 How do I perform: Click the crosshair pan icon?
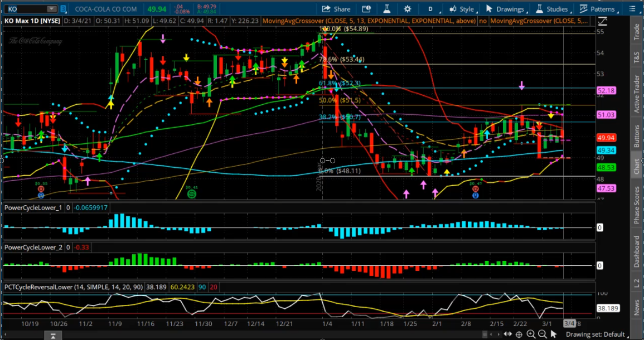519,334
